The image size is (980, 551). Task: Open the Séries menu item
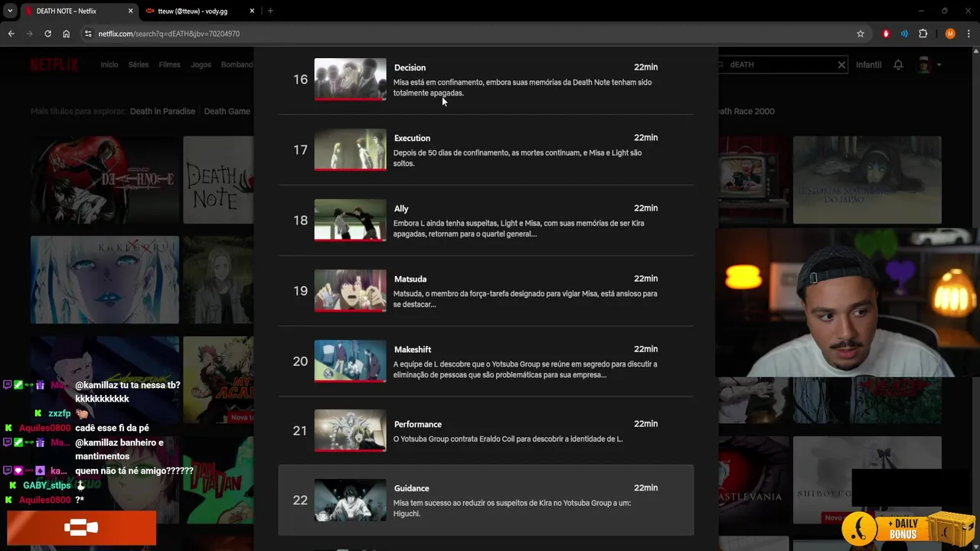tap(139, 64)
